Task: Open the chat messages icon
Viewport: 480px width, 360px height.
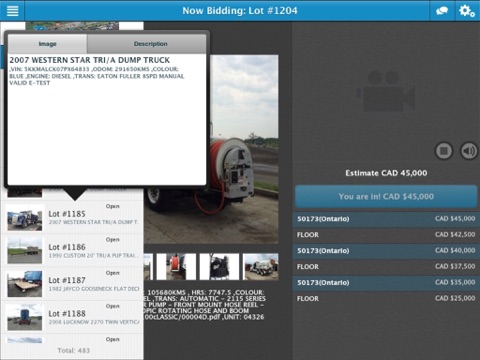Action: [x=442, y=11]
